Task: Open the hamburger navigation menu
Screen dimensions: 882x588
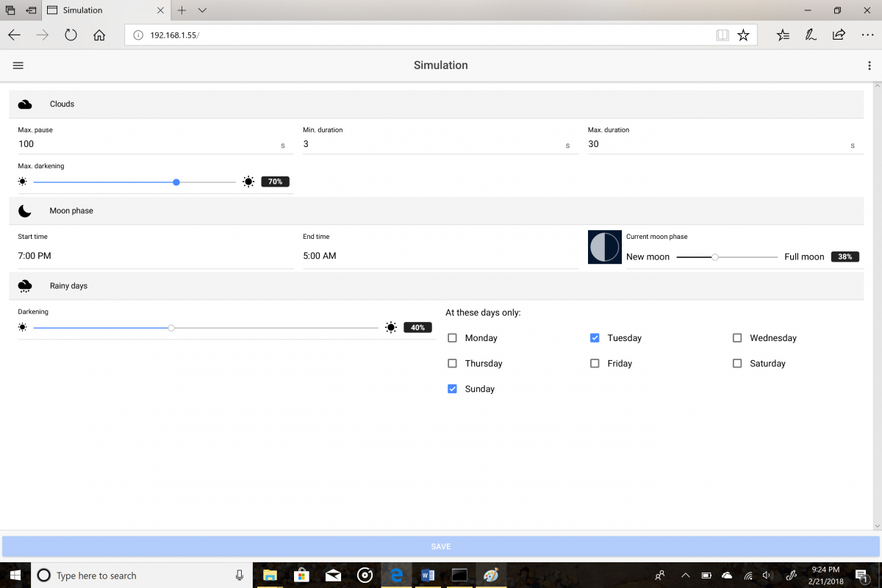Action: click(x=18, y=65)
